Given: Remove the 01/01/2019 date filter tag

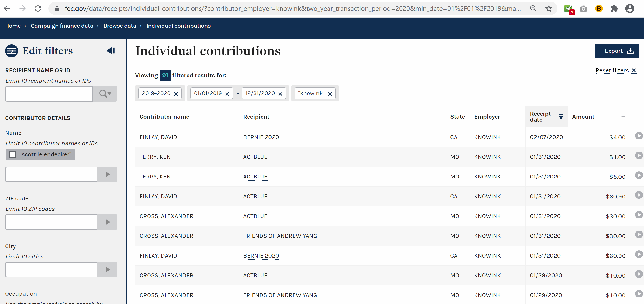Looking at the screenshot, I should [227, 94].
